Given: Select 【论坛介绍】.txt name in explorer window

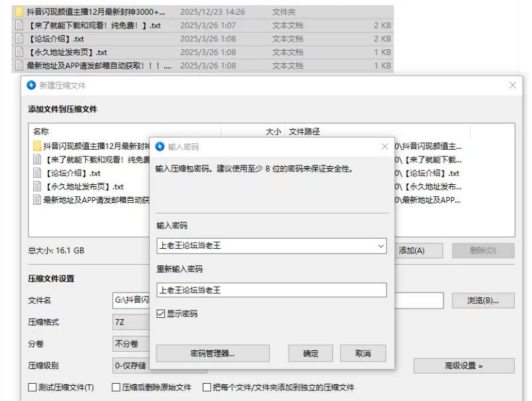Looking at the screenshot, I should point(55,39).
